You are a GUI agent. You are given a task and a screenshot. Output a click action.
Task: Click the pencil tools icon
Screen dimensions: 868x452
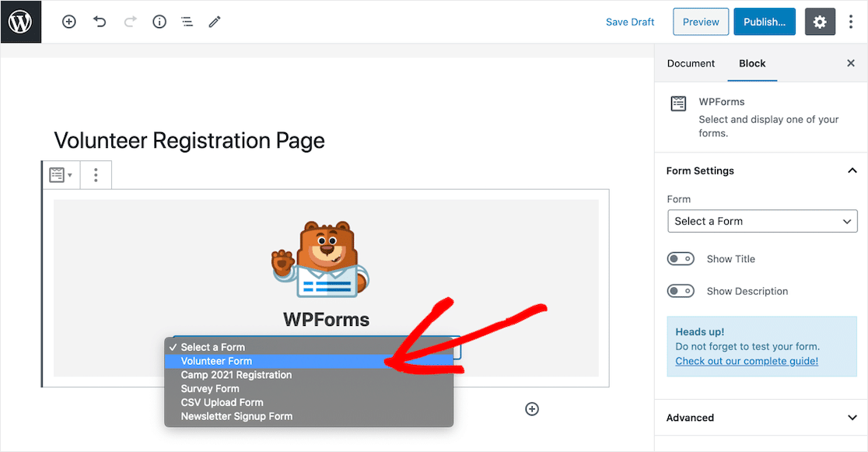215,22
